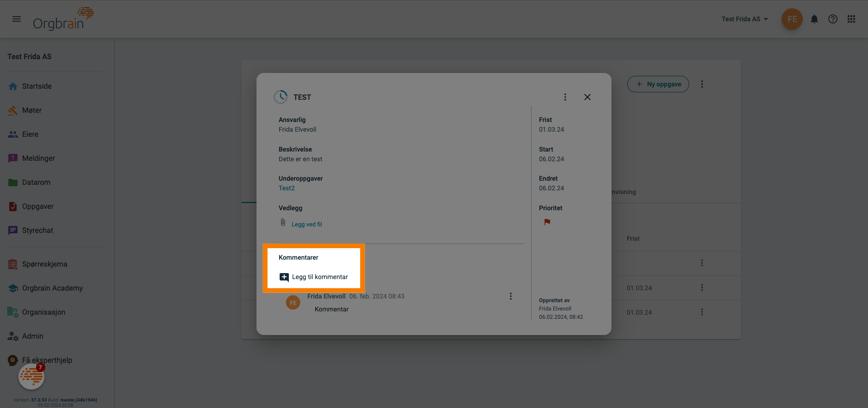The image size is (868, 408).
Task: Click the Kommentar comment text
Action: (332, 309)
